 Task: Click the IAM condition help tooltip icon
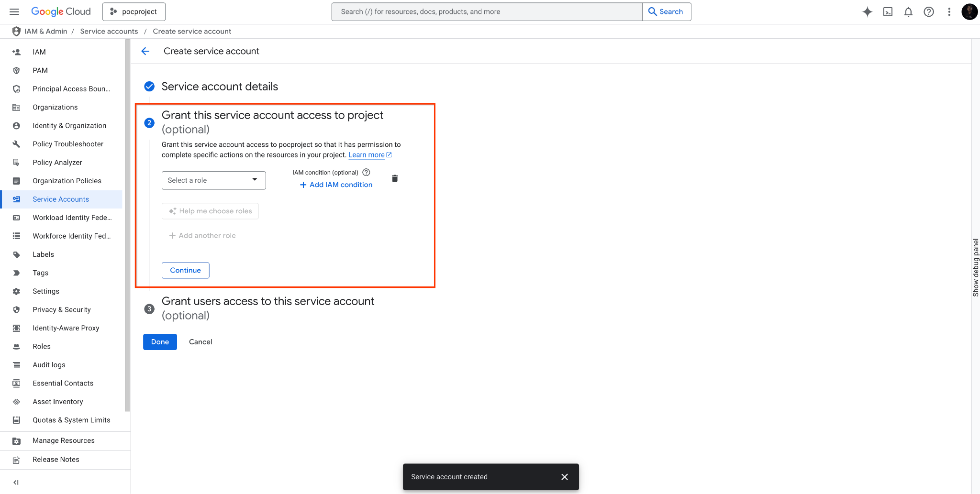point(366,172)
